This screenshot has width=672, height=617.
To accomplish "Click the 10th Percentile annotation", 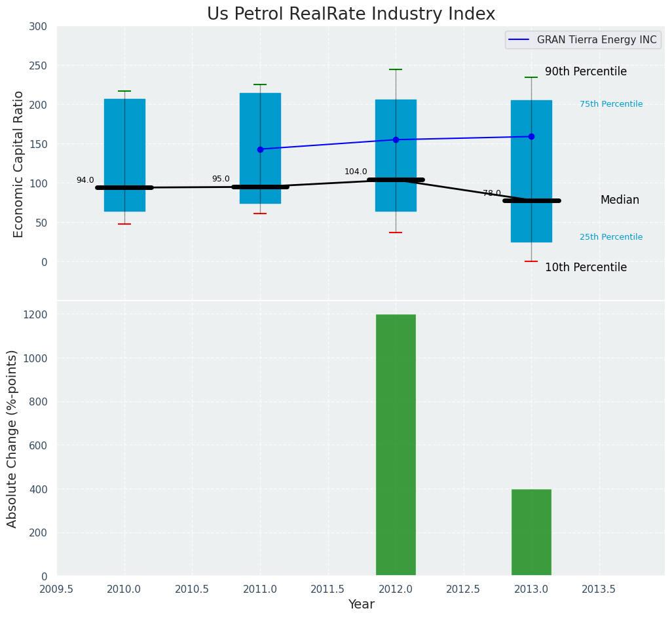I will tap(586, 268).
